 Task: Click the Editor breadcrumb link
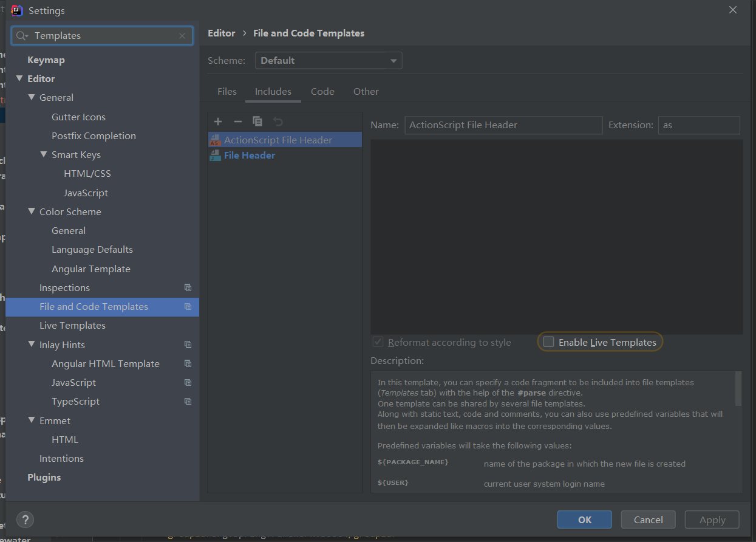[x=221, y=33]
